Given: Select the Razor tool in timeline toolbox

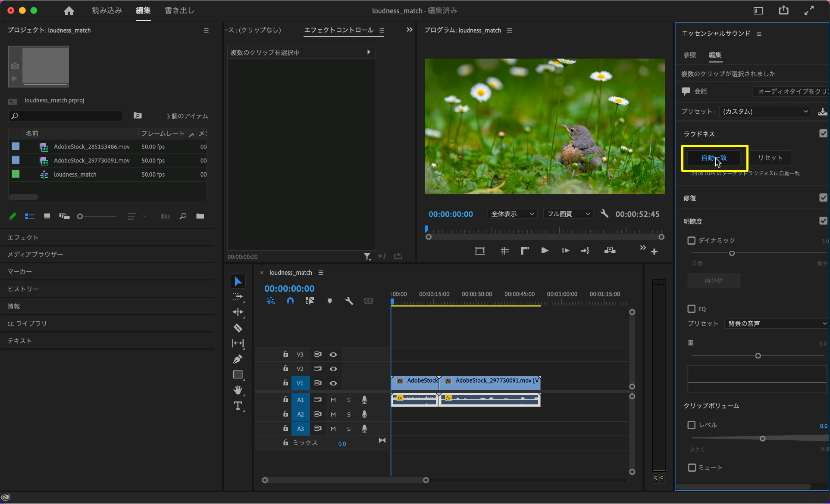Looking at the screenshot, I should click(238, 328).
